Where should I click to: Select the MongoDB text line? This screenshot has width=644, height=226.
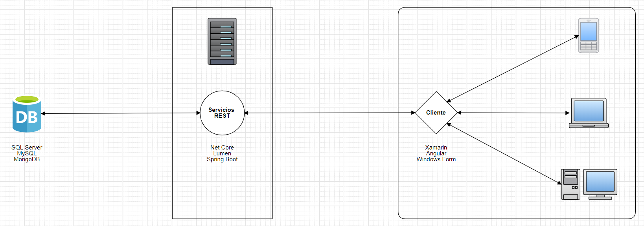(27, 159)
